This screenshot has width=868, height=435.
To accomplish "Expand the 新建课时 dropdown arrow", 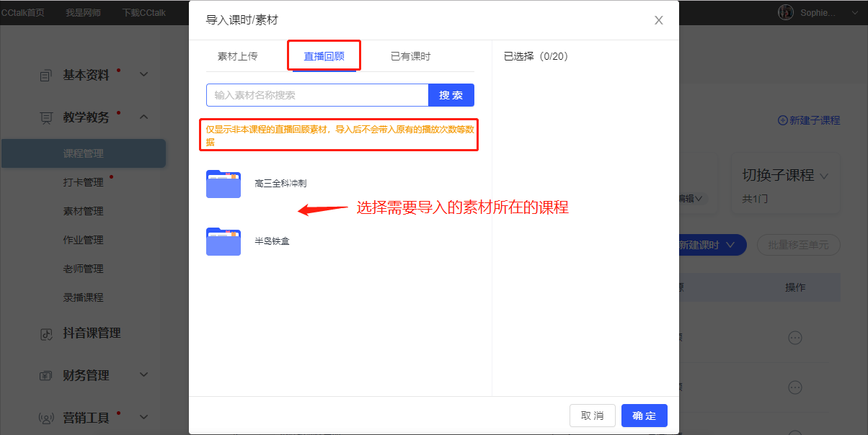I will 730,245.
